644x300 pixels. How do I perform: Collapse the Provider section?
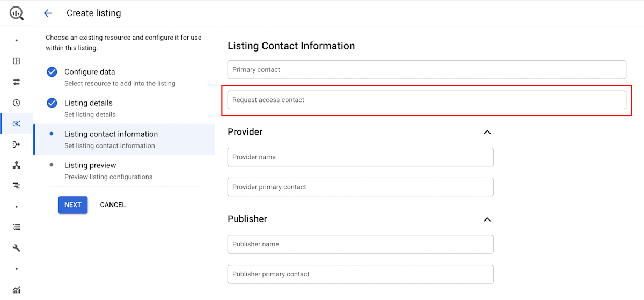click(x=487, y=132)
